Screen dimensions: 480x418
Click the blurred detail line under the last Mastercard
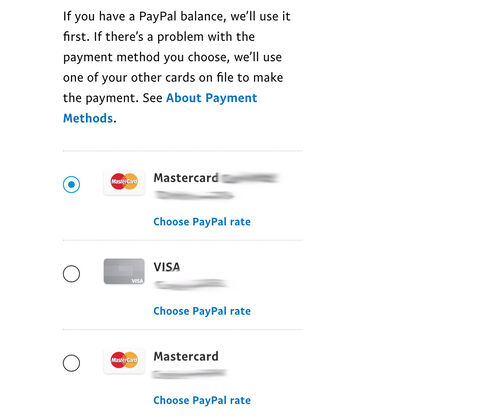point(189,374)
